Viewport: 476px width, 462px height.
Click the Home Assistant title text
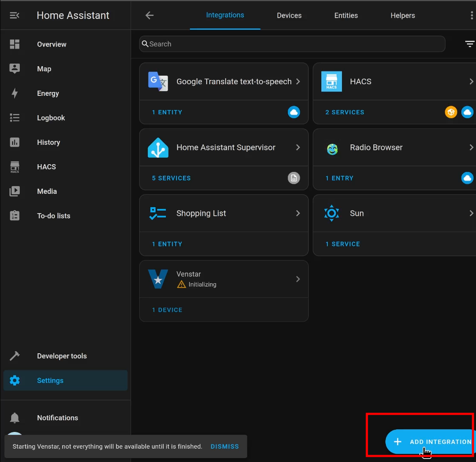click(x=73, y=15)
